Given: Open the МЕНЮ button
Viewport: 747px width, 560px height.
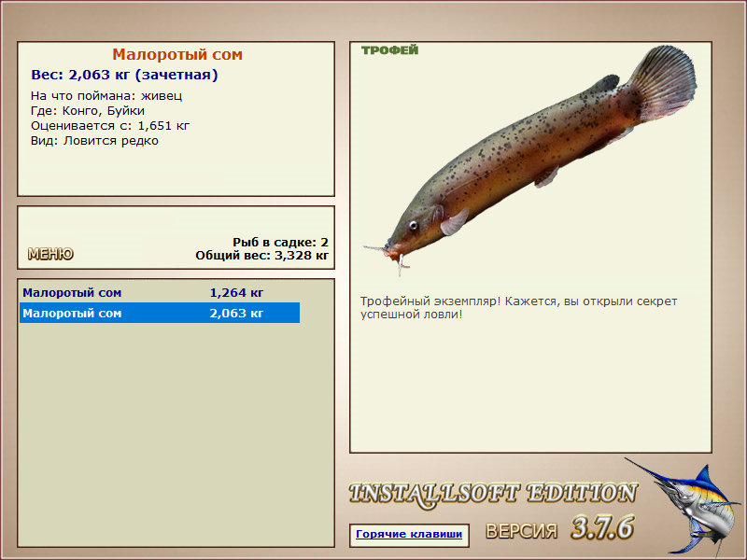Looking at the screenshot, I should pos(50,254).
